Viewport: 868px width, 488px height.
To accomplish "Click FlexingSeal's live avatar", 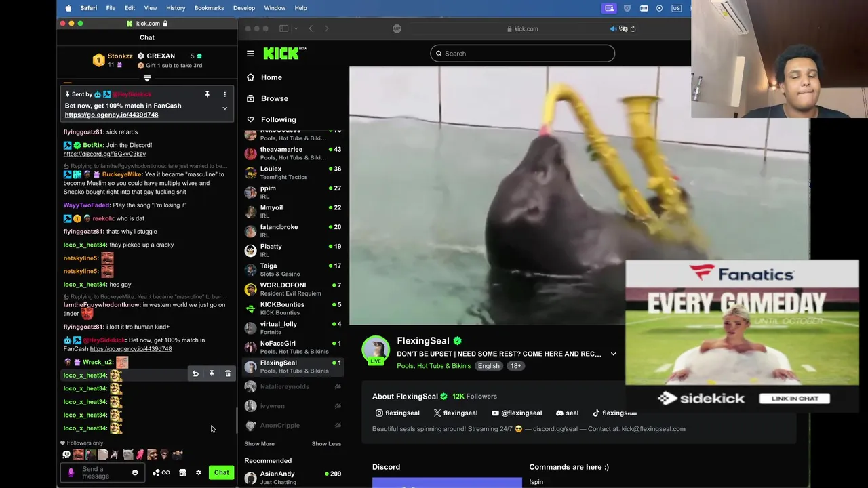I will coord(376,350).
